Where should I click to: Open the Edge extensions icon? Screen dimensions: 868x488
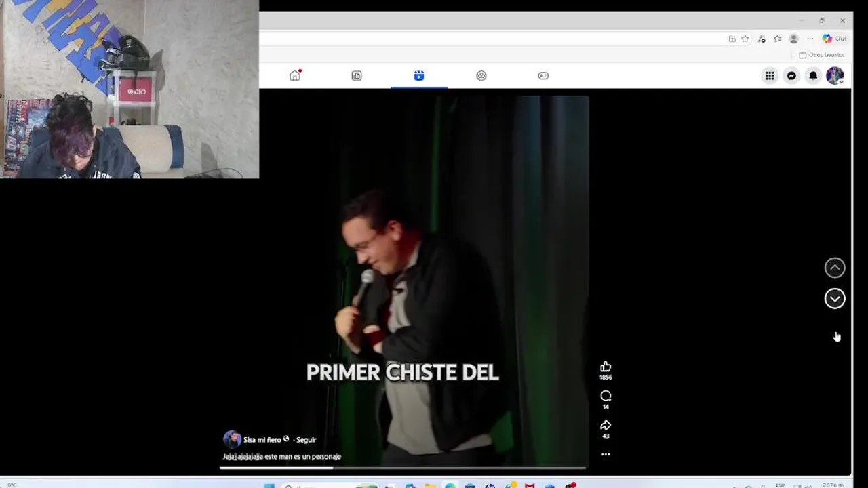(762, 39)
